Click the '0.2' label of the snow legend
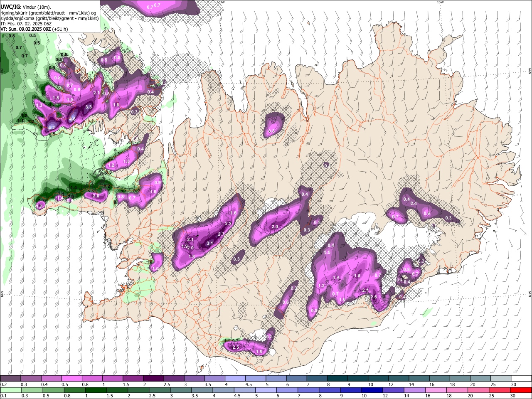This screenshot has width=532, height=399. pos(3,384)
